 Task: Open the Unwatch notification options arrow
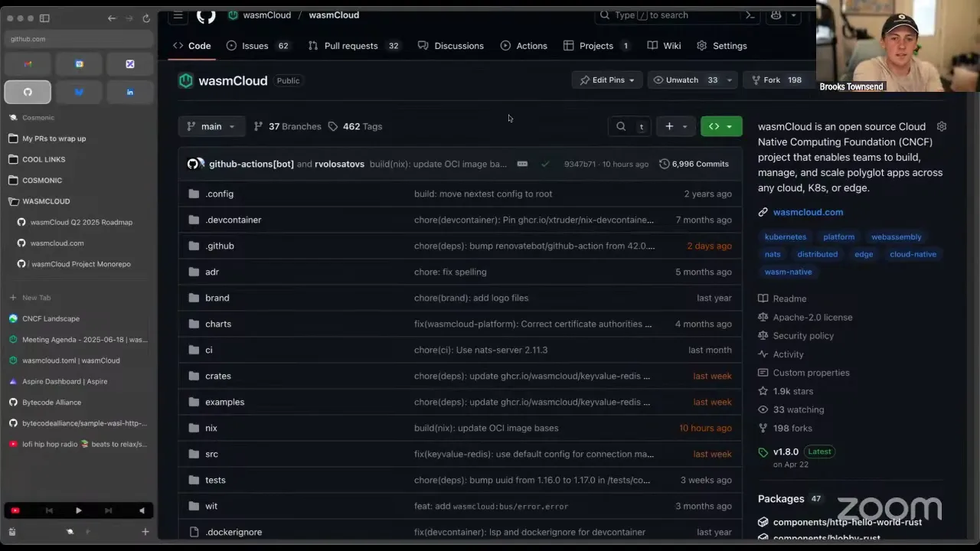(730, 80)
